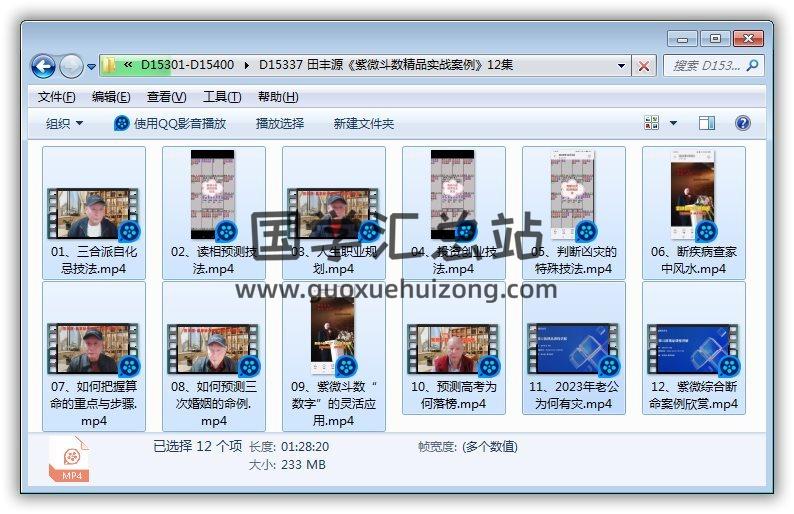Click QQ影音 badge on 11 video thumbnail
The height and width of the screenshot is (514, 794).
609,367
